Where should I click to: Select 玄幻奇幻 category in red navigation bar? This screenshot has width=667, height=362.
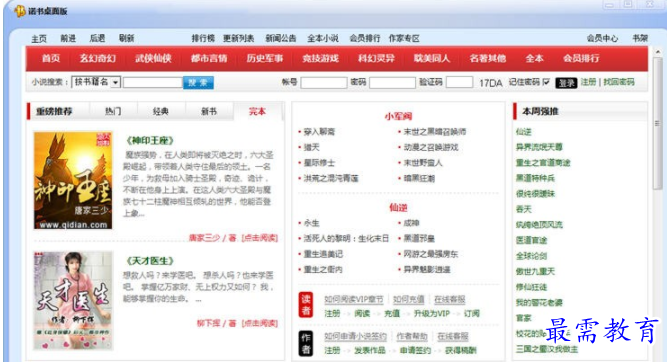click(97, 58)
